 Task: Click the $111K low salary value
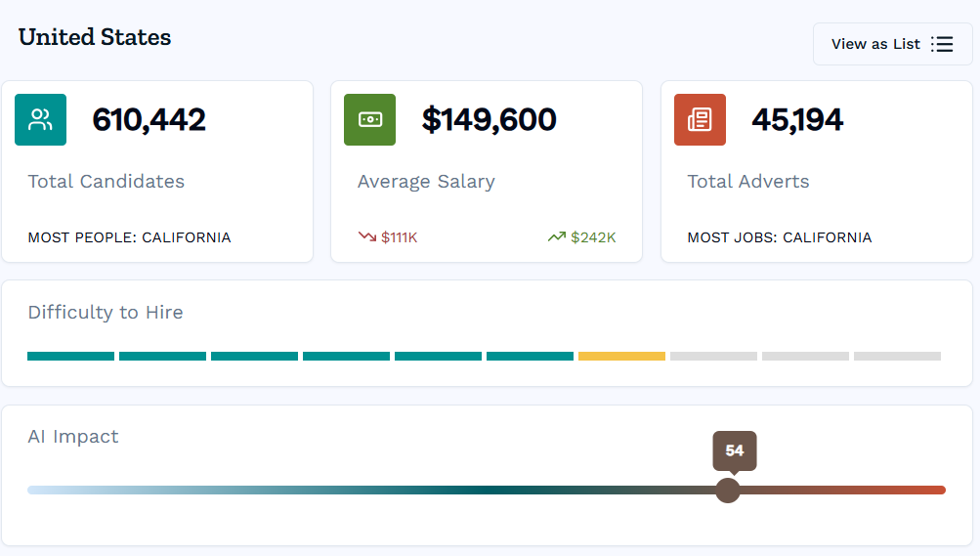click(x=399, y=237)
